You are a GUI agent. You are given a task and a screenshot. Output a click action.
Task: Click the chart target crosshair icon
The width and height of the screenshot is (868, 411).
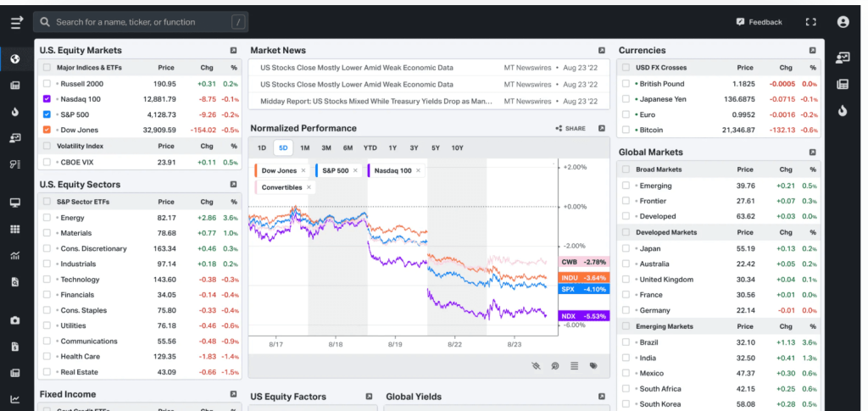554,365
